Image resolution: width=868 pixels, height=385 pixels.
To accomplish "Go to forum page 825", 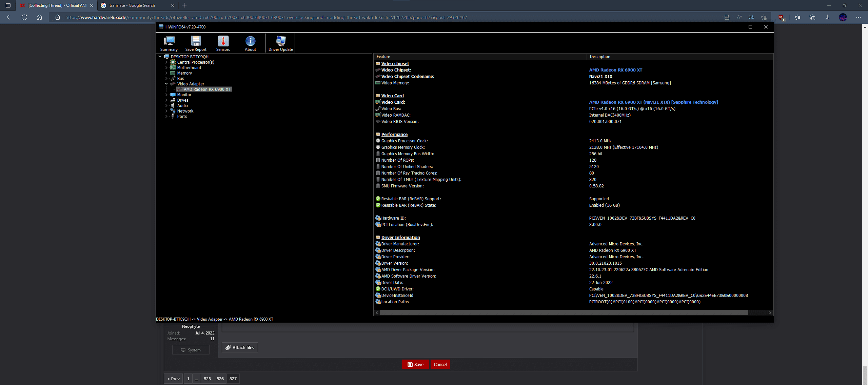I will pos(207,379).
